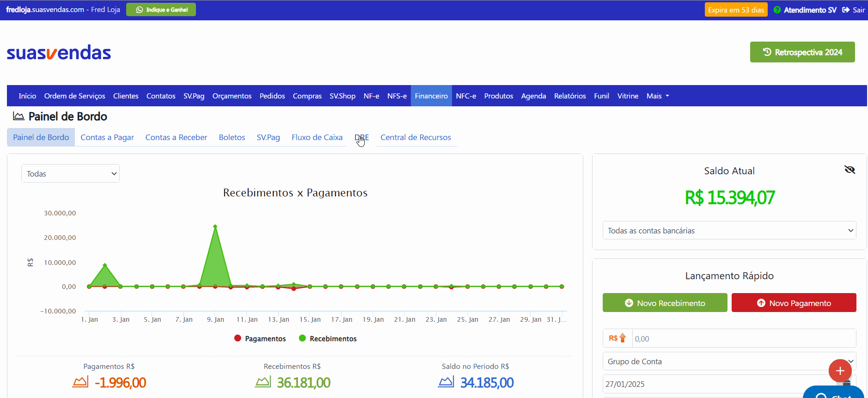This screenshot has width=868, height=398.
Task: Open NF-e menu
Action: 372,96
